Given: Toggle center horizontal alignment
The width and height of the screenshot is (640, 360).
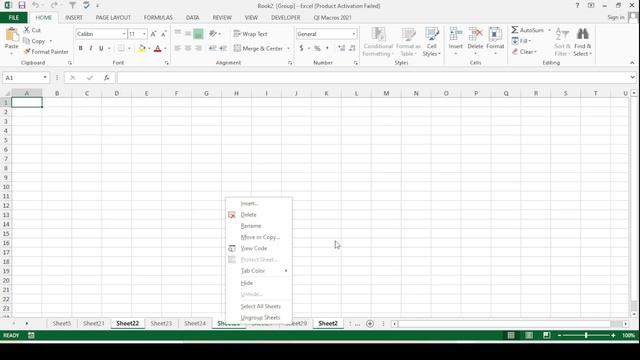Looking at the screenshot, I should 188,48.
